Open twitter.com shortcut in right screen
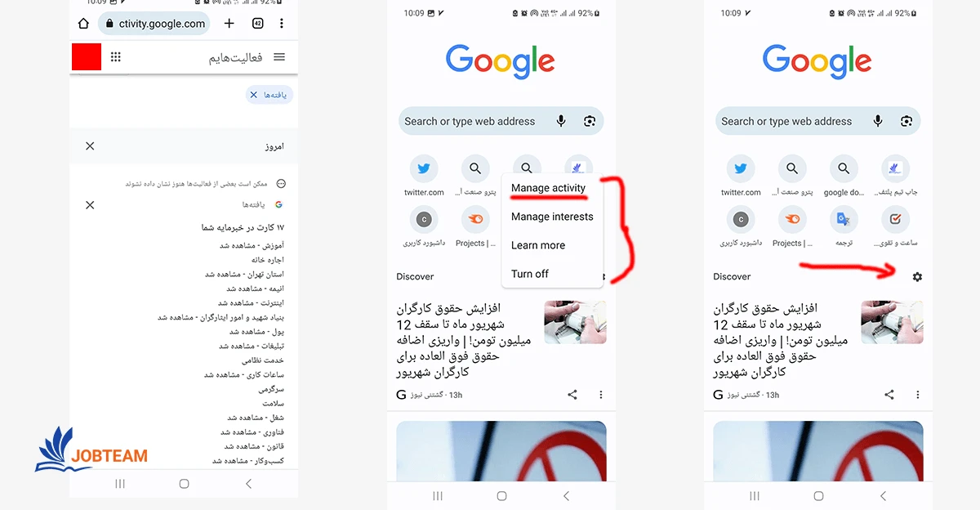 coord(741,177)
